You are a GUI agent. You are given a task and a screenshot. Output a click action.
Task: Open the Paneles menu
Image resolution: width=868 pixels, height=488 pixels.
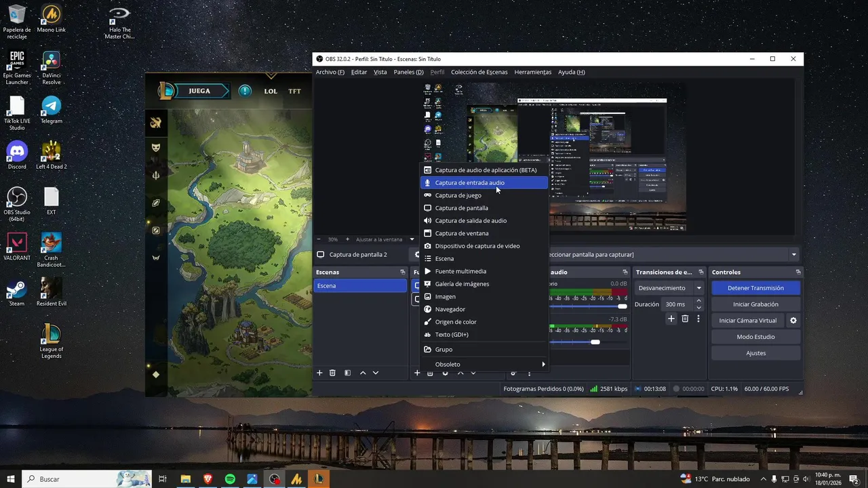[408, 72]
